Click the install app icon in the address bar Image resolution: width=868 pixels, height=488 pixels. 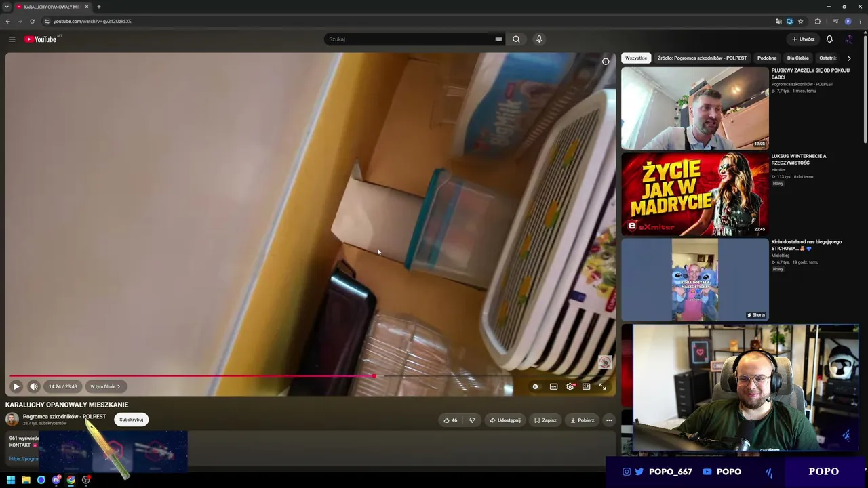click(x=789, y=21)
